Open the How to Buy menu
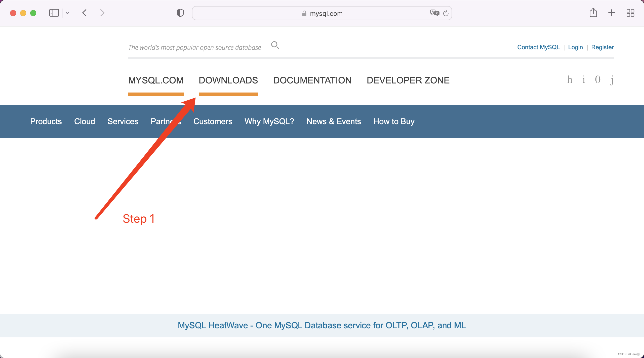Viewport: 644px width, 358px height. (x=394, y=121)
